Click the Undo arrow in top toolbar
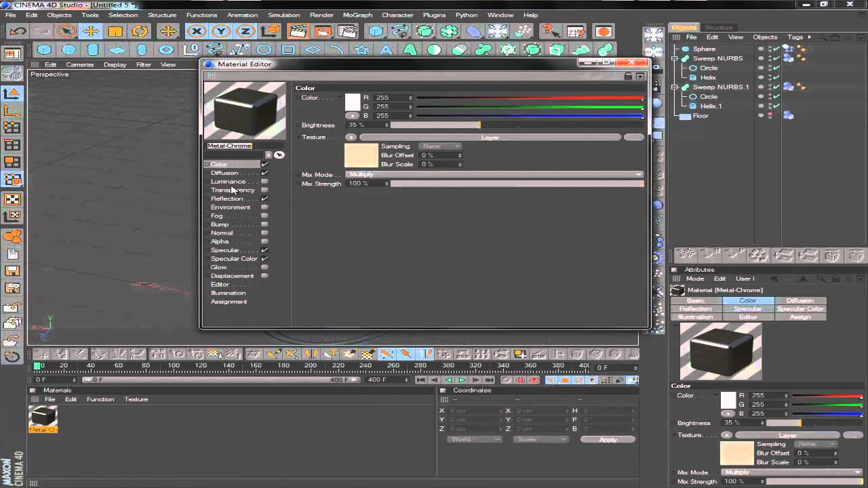 pos(18,31)
